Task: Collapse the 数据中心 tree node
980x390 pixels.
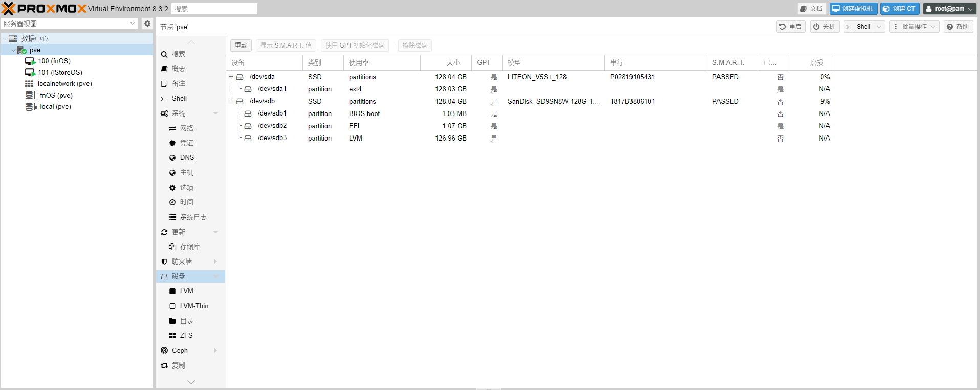Action: pos(5,39)
